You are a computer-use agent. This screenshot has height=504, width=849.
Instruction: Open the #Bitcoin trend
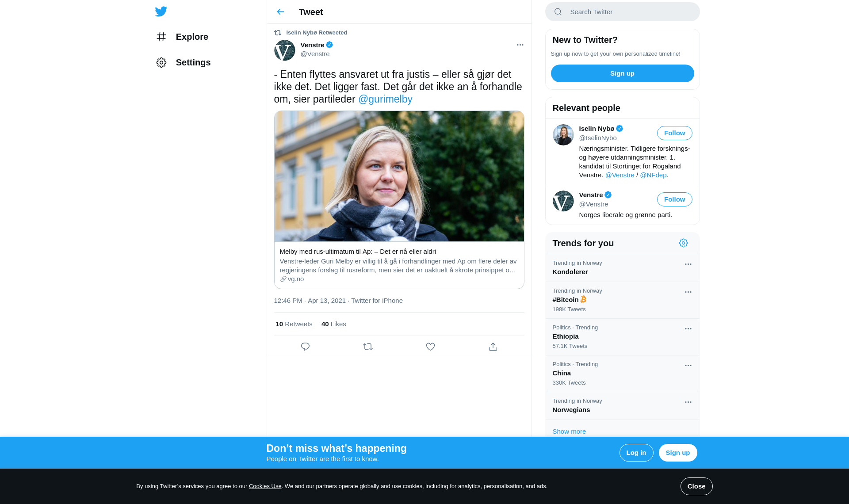(623, 300)
